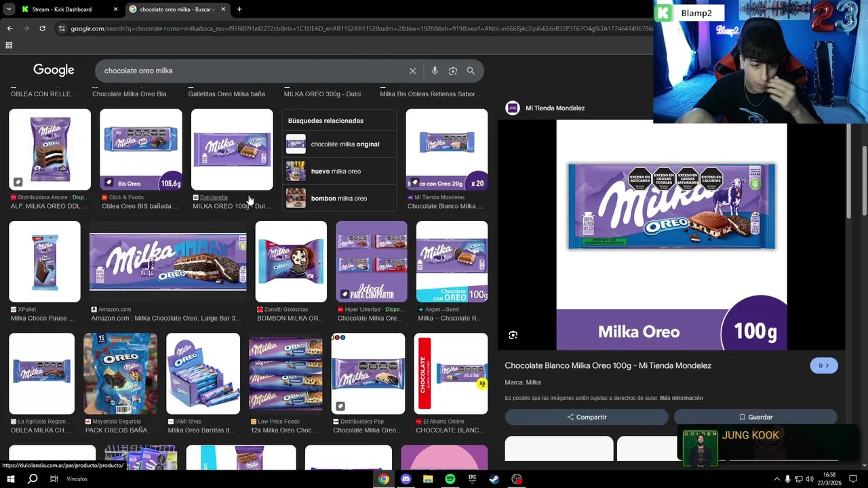Click the Google logo

(54, 70)
